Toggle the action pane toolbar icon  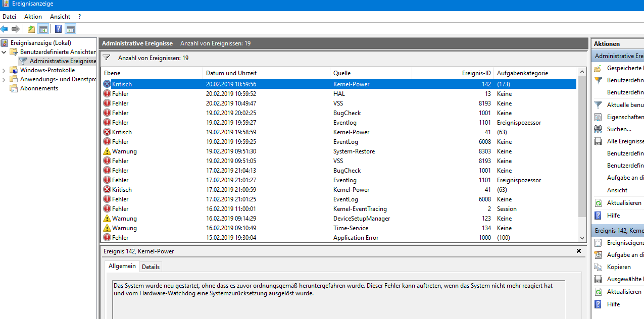[70, 29]
